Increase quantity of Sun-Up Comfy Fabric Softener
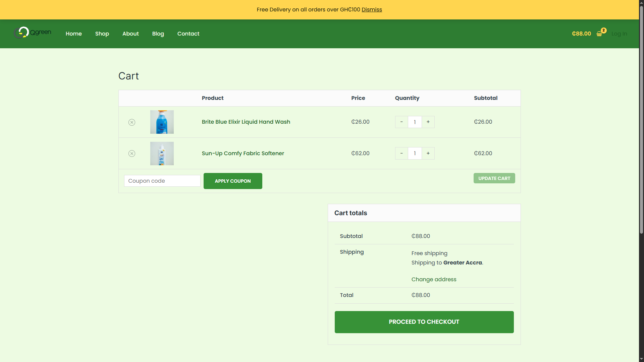The height and width of the screenshot is (362, 644). 428,154
